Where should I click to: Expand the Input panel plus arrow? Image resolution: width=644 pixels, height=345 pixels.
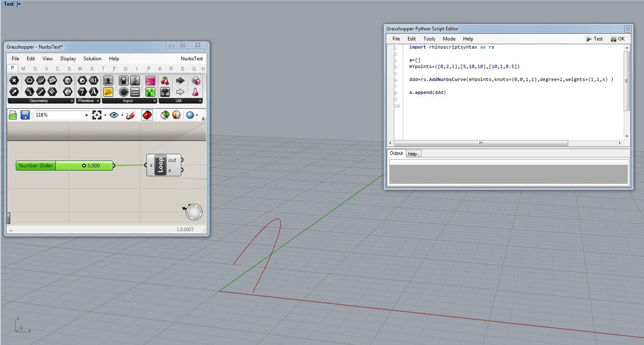(x=154, y=101)
